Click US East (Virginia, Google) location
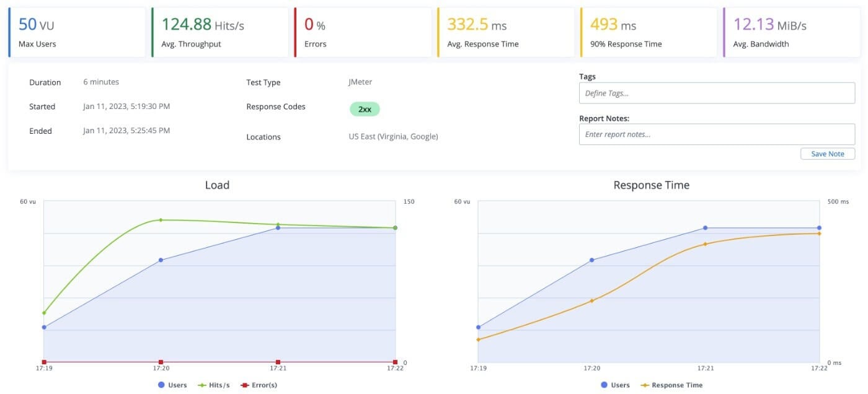Viewport: 868px width, 394px height. 393,136
